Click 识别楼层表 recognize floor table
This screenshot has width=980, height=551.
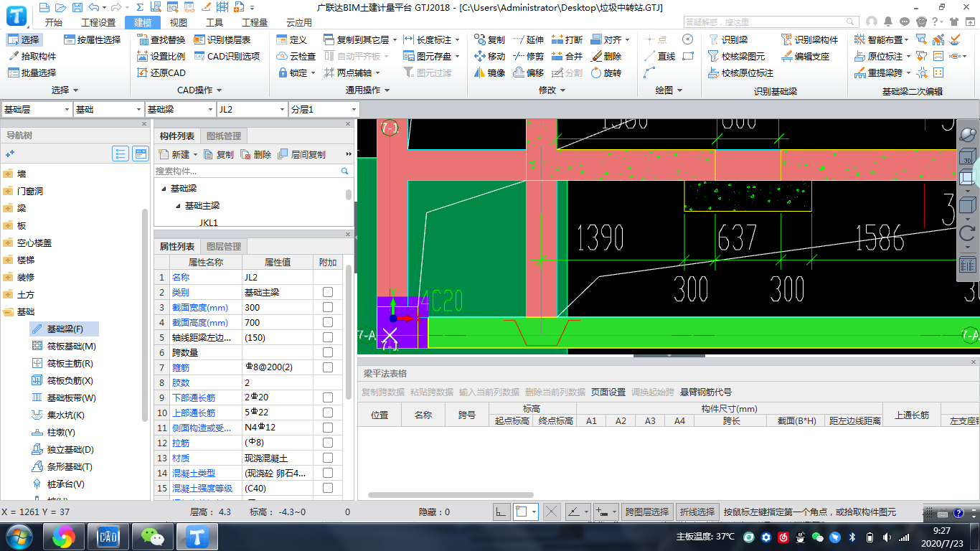pos(222,39)
